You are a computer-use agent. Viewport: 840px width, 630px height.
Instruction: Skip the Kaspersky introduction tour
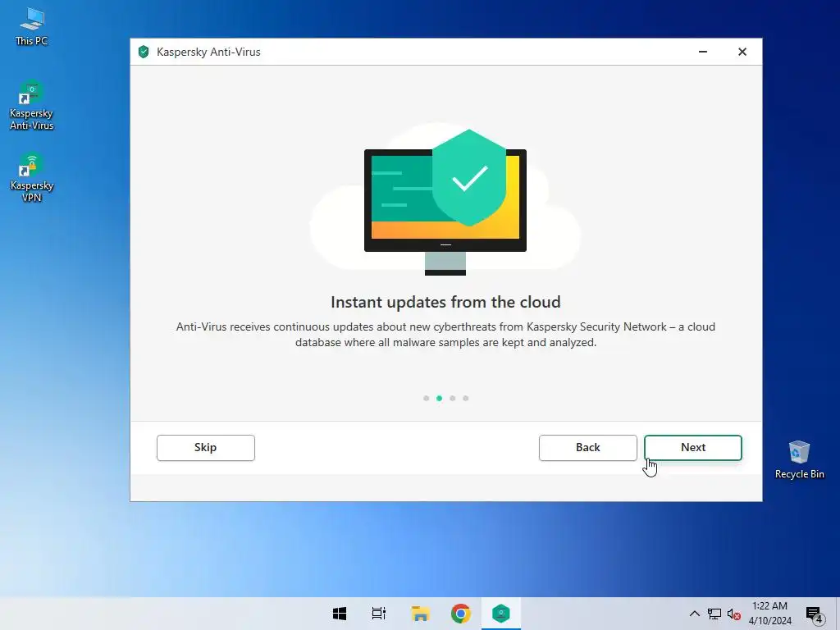click(x=206, y=447)
